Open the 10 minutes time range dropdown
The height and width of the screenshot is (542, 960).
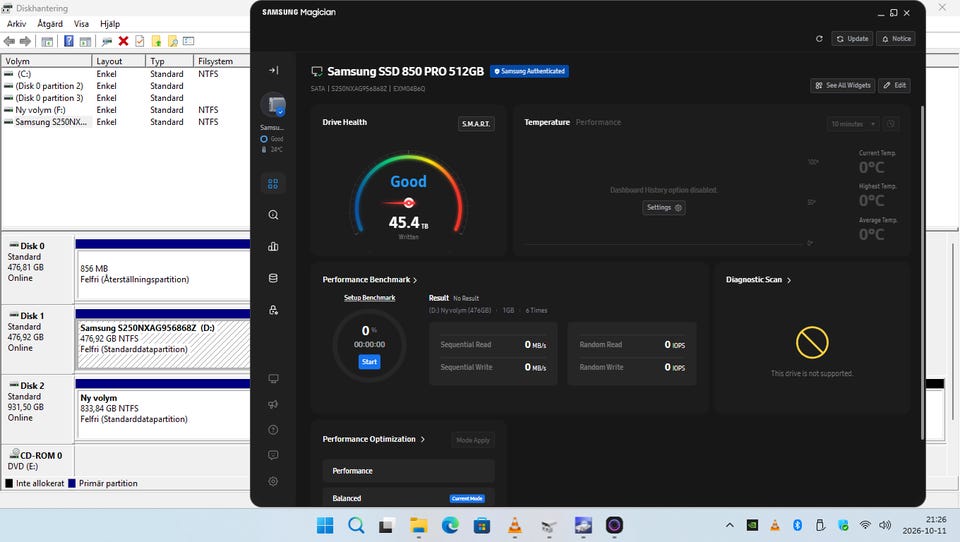click(853, 124)
